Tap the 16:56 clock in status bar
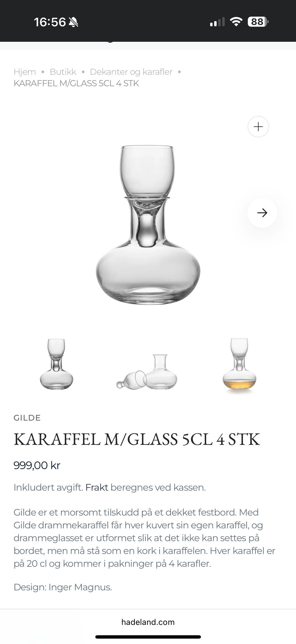This screenshot has width=296, height=644. coord(50,22)
